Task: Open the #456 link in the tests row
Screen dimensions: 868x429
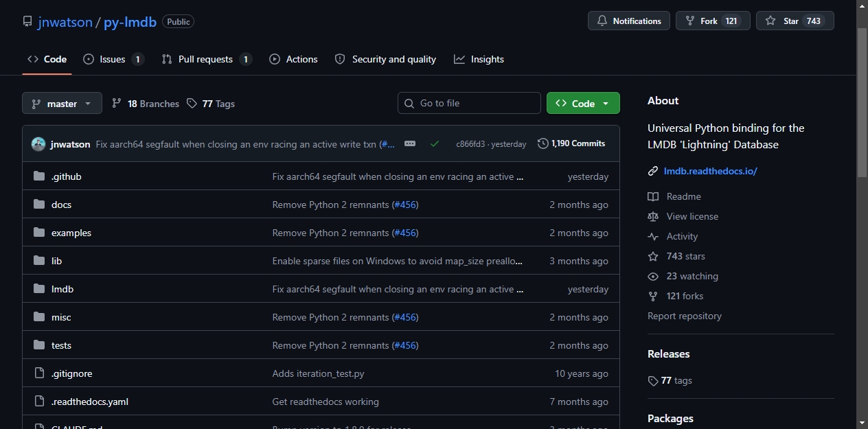Action: click(405, 345)
